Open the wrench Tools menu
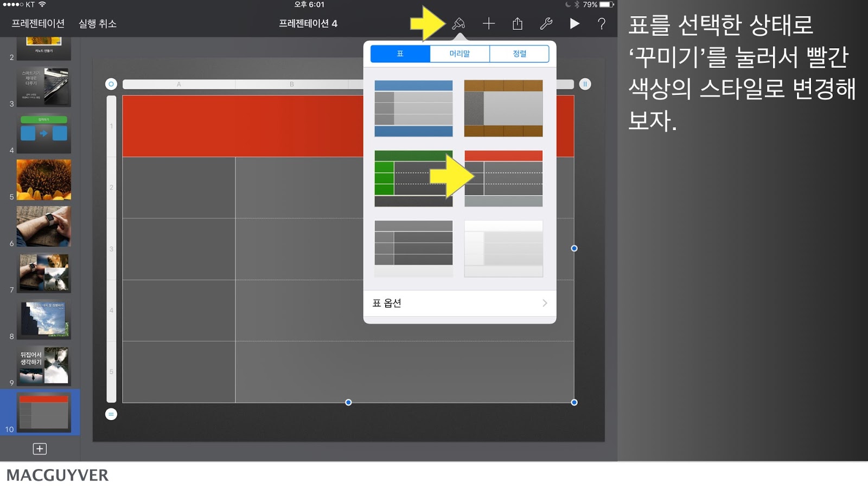This screenshot has height=488, width=868. point(546,23)
